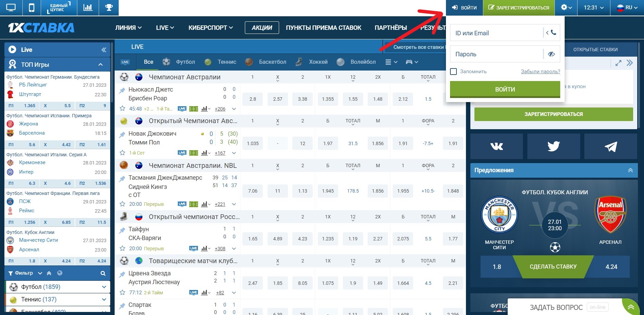Open Twitter social button
644x315 pixels.
(x=553, y=146)
